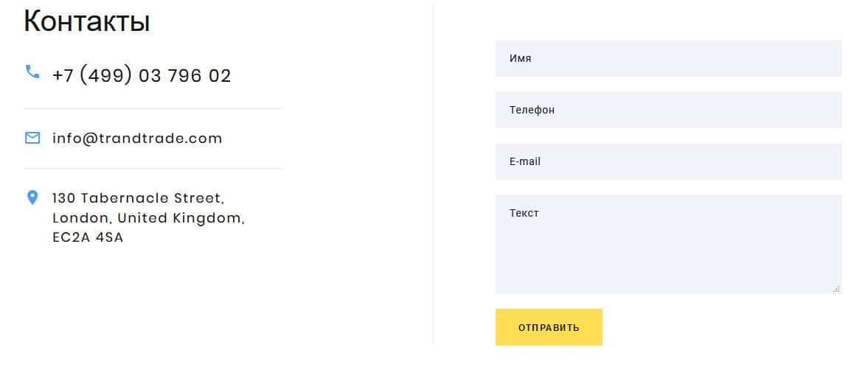Click the Текст placeholder in the message box
Screen dimensions: 868x367
[524, 213]
